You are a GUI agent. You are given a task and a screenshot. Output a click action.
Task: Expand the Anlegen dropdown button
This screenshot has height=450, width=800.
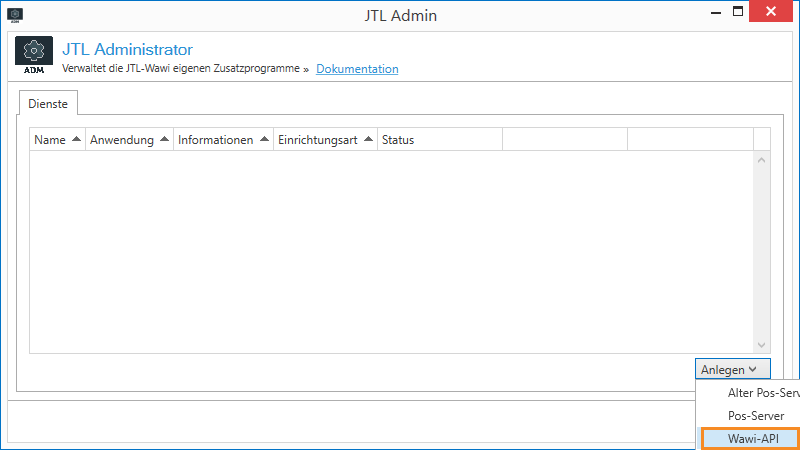(x=732, y=370)
